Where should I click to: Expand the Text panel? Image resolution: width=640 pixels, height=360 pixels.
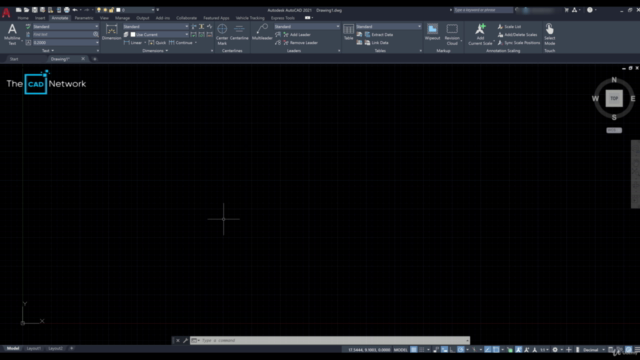48,51
